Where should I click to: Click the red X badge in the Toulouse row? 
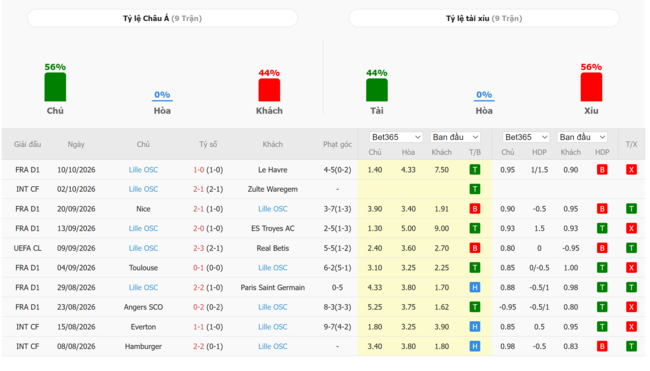click(x=631, y=268)
